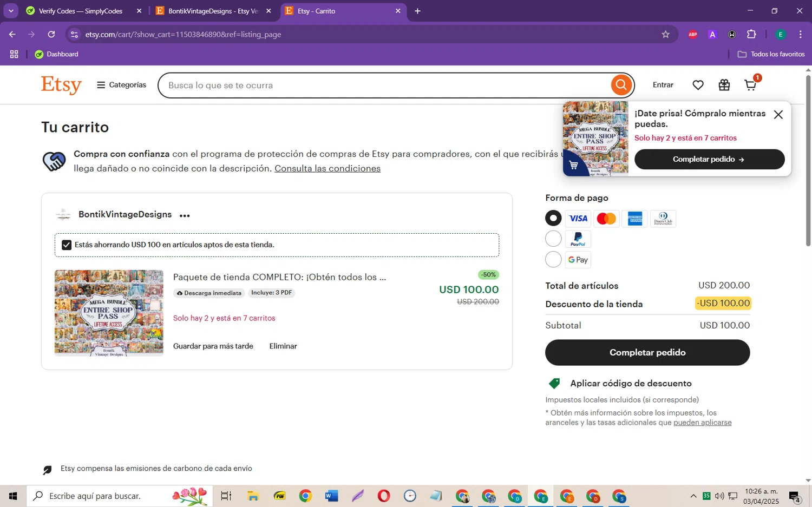Viewport: 812px width, 507px height.
Task: Open File Explorer from taskbar
Action: pos(253,496)
